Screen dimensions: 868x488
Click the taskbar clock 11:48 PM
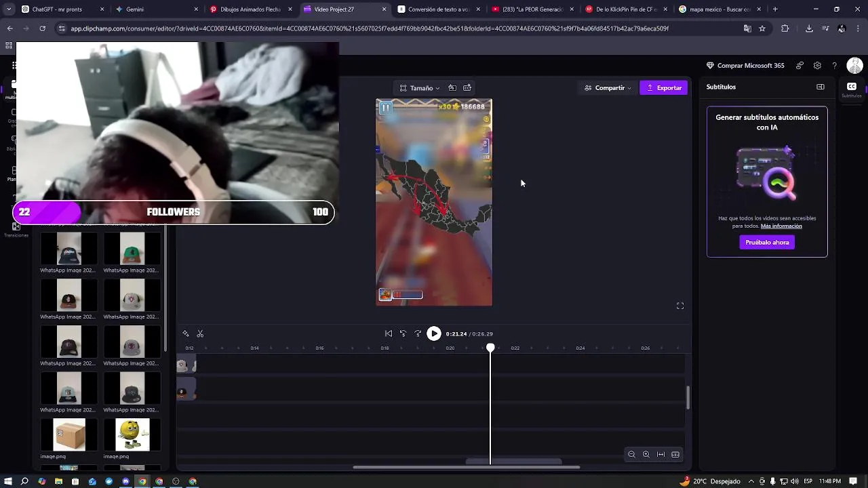click(830, 481)
